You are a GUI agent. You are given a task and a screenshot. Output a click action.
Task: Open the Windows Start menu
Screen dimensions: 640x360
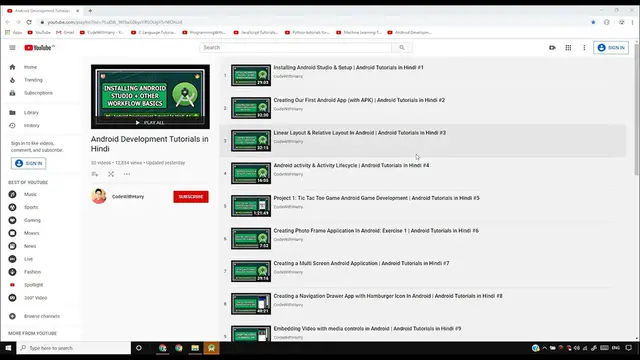click(x=8, y=348)
